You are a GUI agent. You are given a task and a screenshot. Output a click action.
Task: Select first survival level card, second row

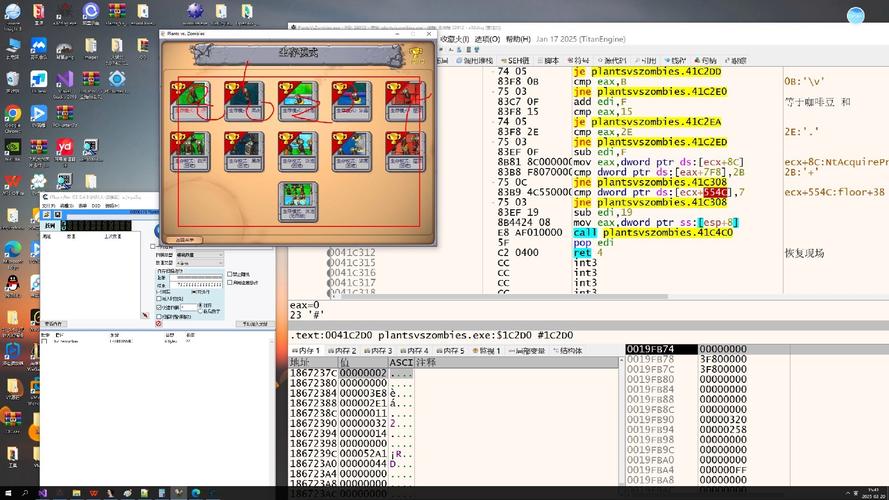190,151
